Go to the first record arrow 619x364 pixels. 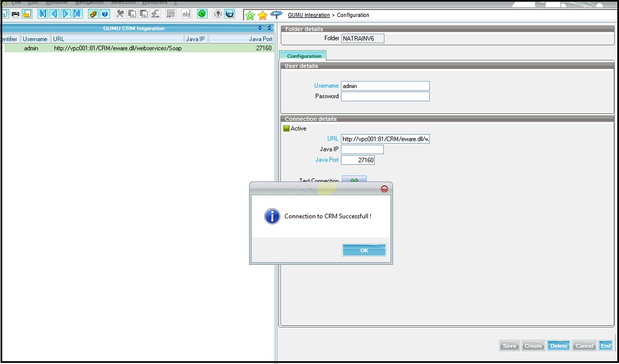pyautogui.click(x=43, y=14)
